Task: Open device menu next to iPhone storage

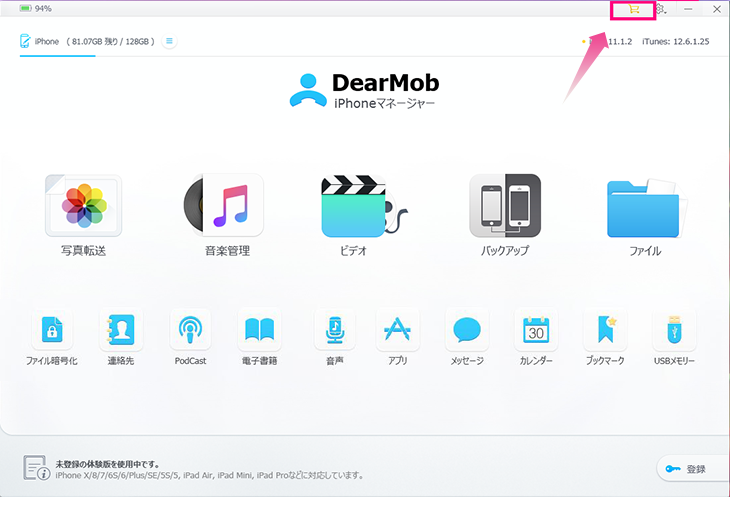Action: click(169, 41)
